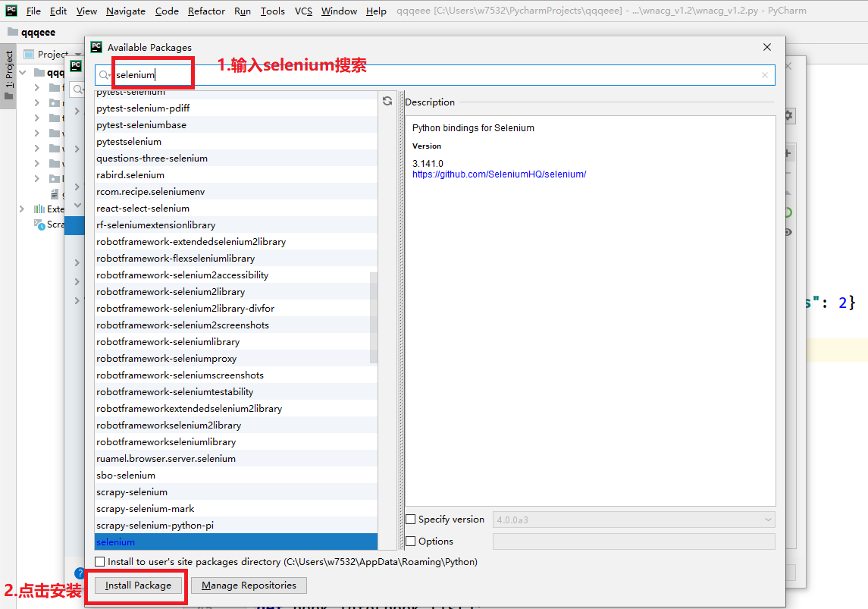Select rf-seleniumextensionlibrary package
This screenshot has height=609, width=868.
point(236,224)
